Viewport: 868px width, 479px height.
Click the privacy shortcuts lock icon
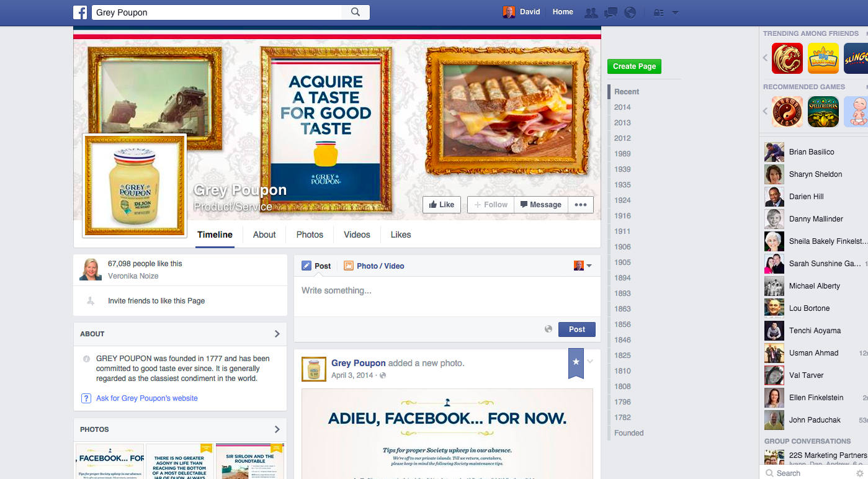(659, 12)
